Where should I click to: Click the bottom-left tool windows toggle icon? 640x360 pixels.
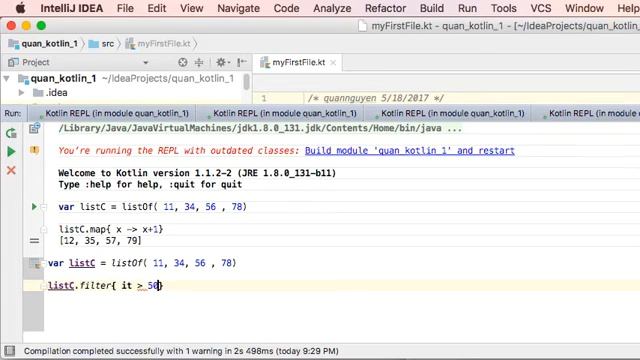coord(9,351)
